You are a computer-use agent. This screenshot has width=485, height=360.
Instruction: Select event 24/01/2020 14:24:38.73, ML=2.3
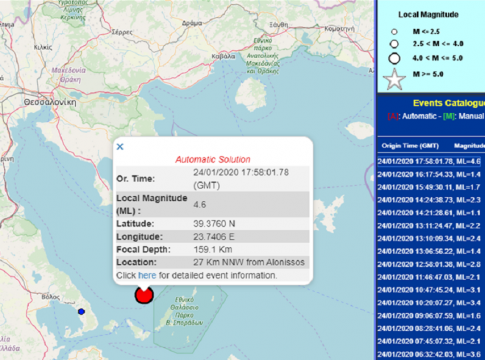tap(429, 200)
